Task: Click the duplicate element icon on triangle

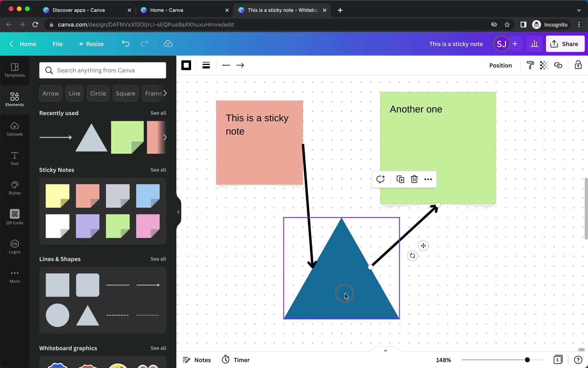Action: 400,179
